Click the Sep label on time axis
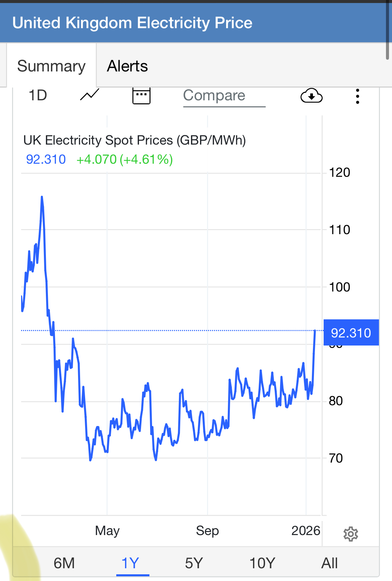 207,531
